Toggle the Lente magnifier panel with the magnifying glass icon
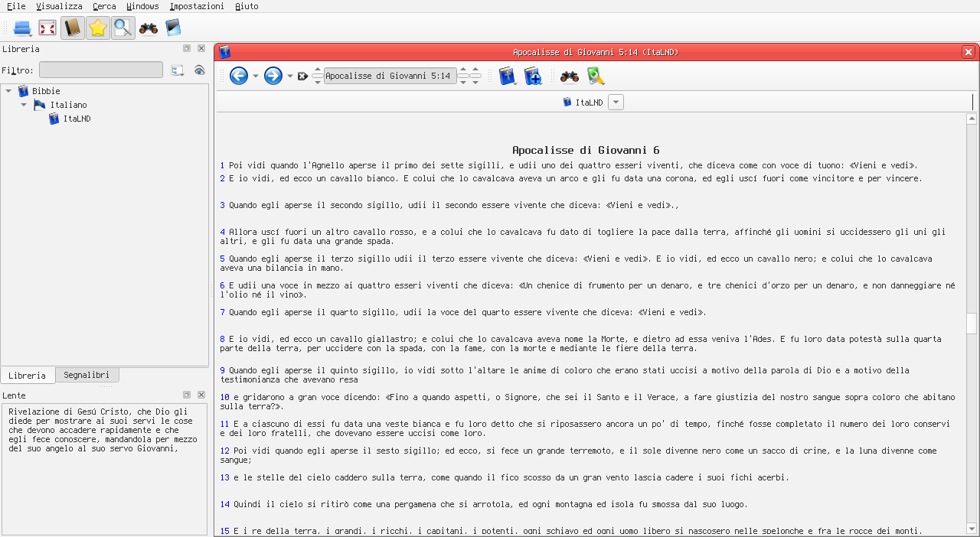The width and height of the screenshot is (980, 537). tap(123, 28)
